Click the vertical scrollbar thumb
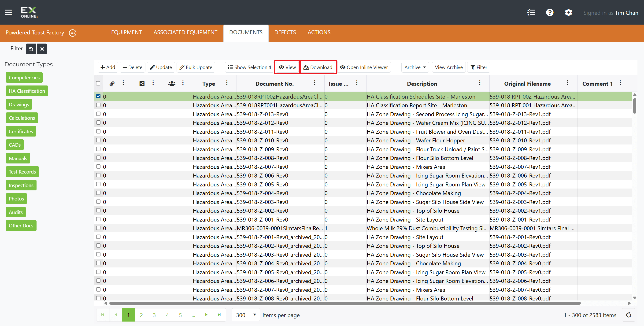 pyautogui.click(x=634, y=106)
